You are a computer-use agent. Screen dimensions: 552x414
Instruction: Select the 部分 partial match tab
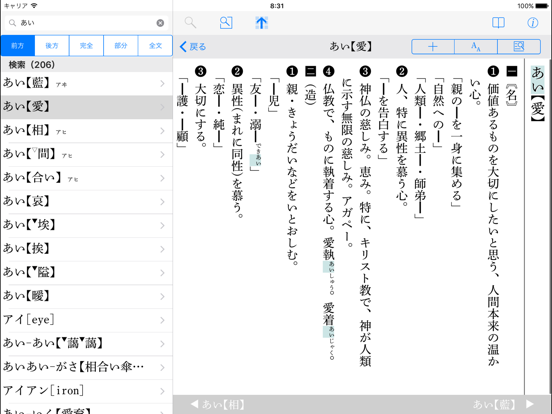point(121,45)
